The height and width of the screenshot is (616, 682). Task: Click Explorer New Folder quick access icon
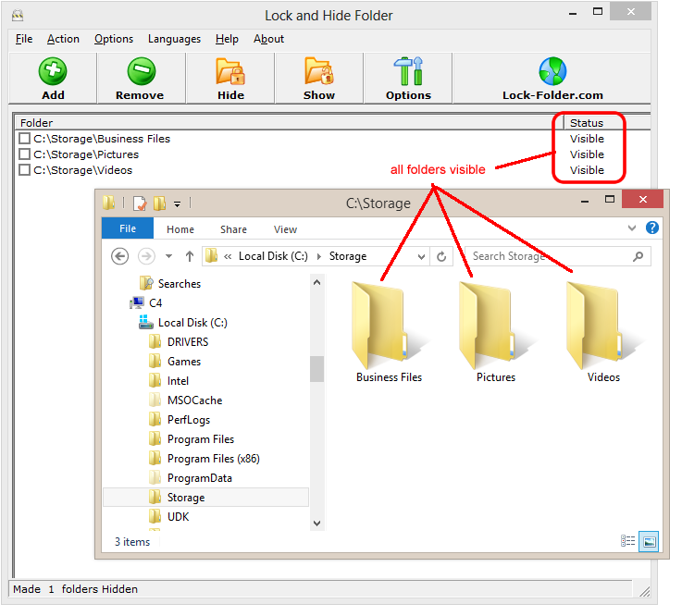[x=159, y=203]
